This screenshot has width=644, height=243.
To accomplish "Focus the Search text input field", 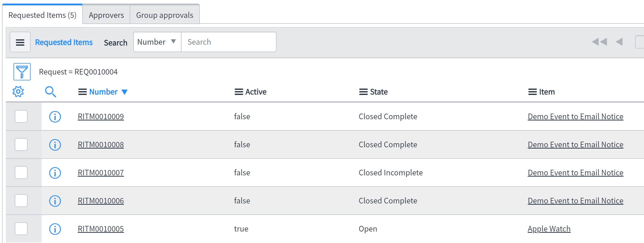I will 228,42.
